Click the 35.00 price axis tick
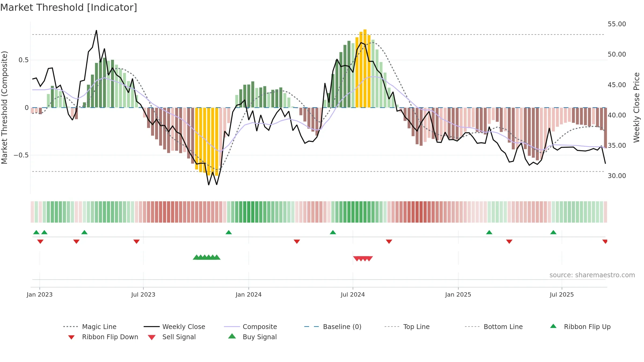Screen dimensions: 644x362 coord(617,146)
